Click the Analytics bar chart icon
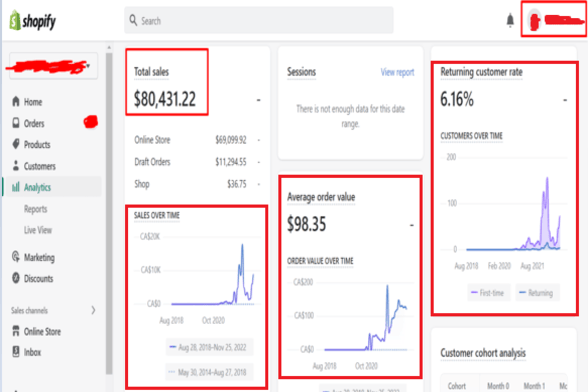 16,187
